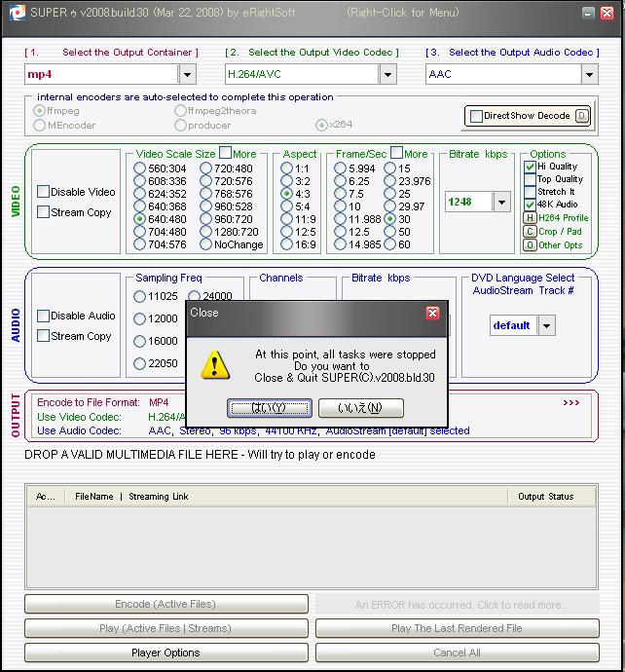Click FileName column header

[94, 497]
